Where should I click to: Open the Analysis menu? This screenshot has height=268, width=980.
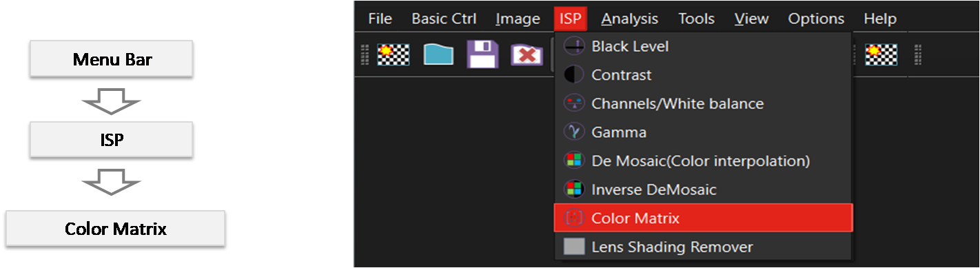coord(629,19)
